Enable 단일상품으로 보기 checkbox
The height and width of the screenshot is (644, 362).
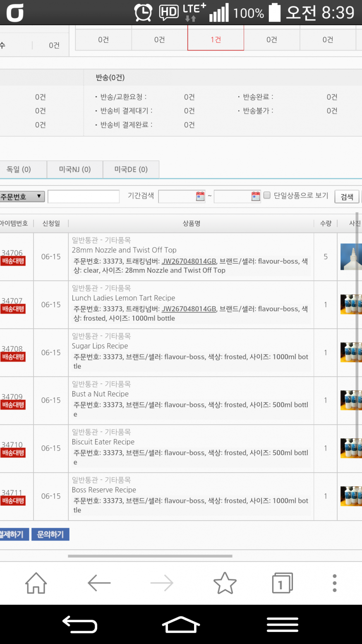click(267, 195)
